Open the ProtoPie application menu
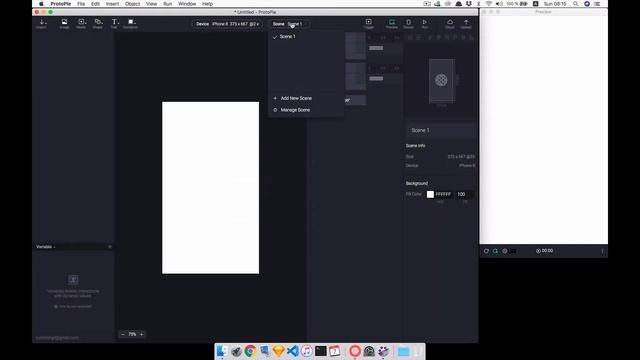 click(61, 4)
